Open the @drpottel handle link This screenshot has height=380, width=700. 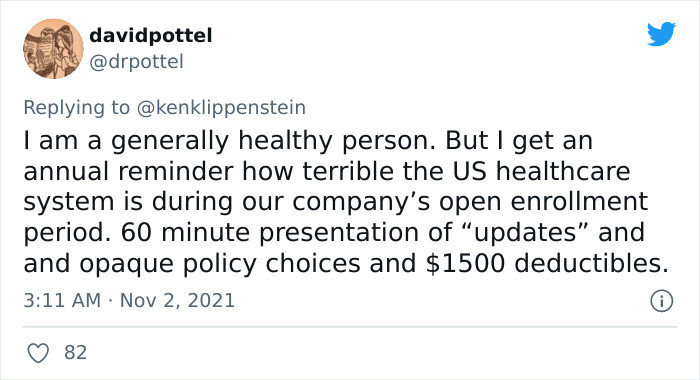[x=136, y=62]
